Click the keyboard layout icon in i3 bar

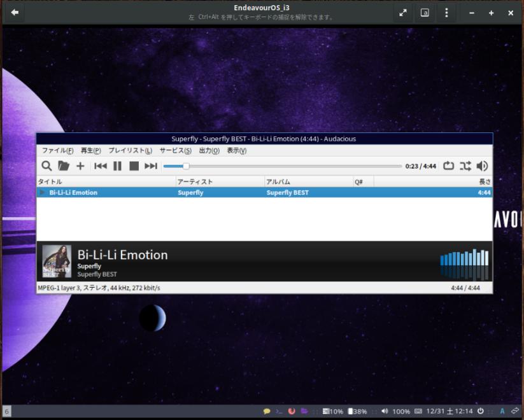[x=418, y=411]
